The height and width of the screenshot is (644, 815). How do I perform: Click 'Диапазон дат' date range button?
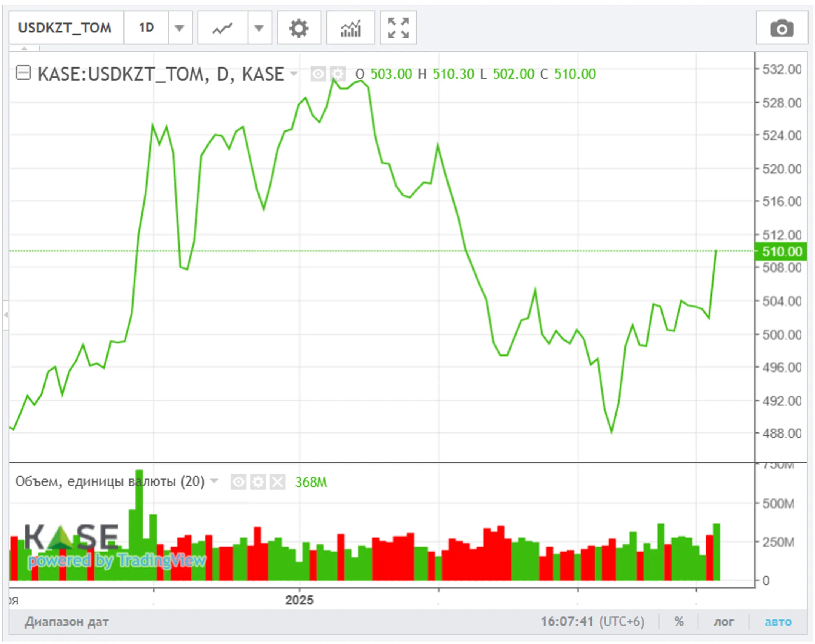[67, 621]
